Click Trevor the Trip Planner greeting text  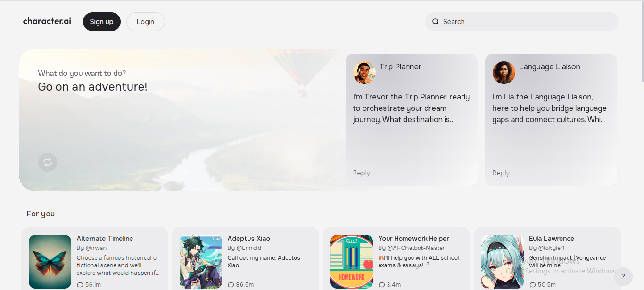tap(411, 108)
